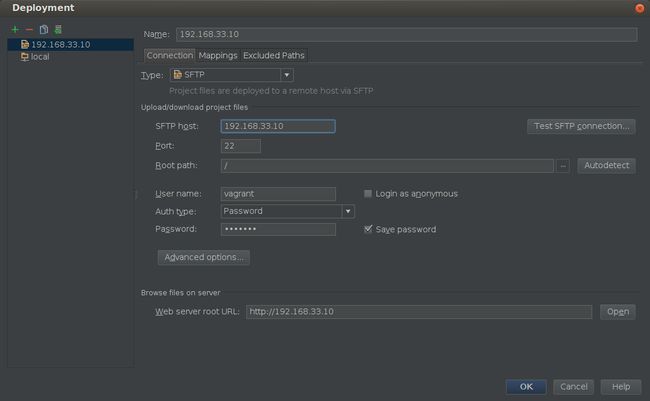Autodetect the root path
The height and width of the screenshot is (401, 650).
pos(606,165)
